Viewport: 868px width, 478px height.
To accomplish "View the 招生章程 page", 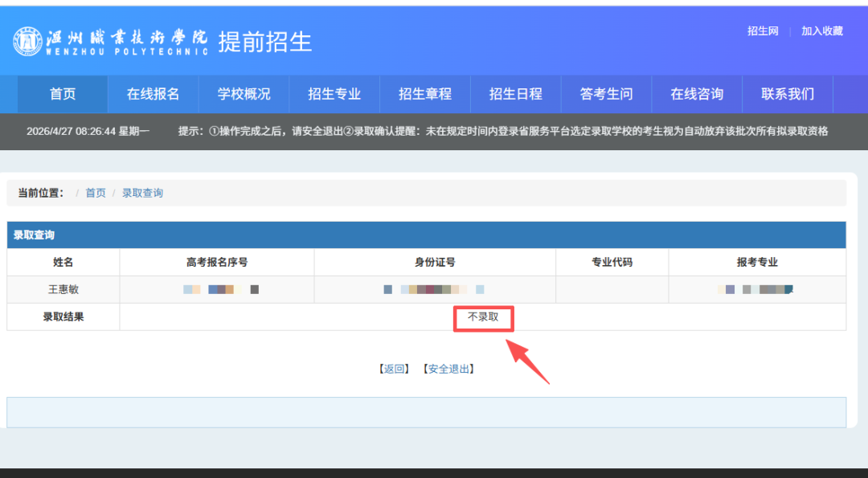I will [425, 94].
